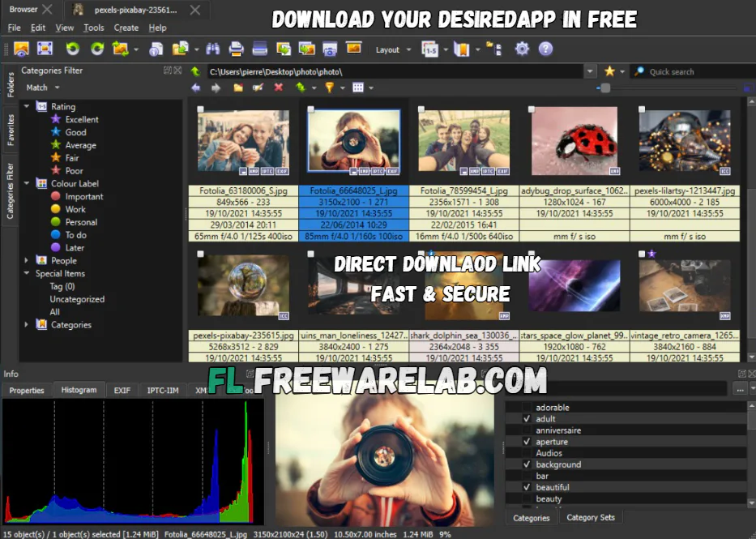Click the 1-5 Rating toolbar icon
The height and width of the screenshot is (539, 756).
tap(430, 49)
